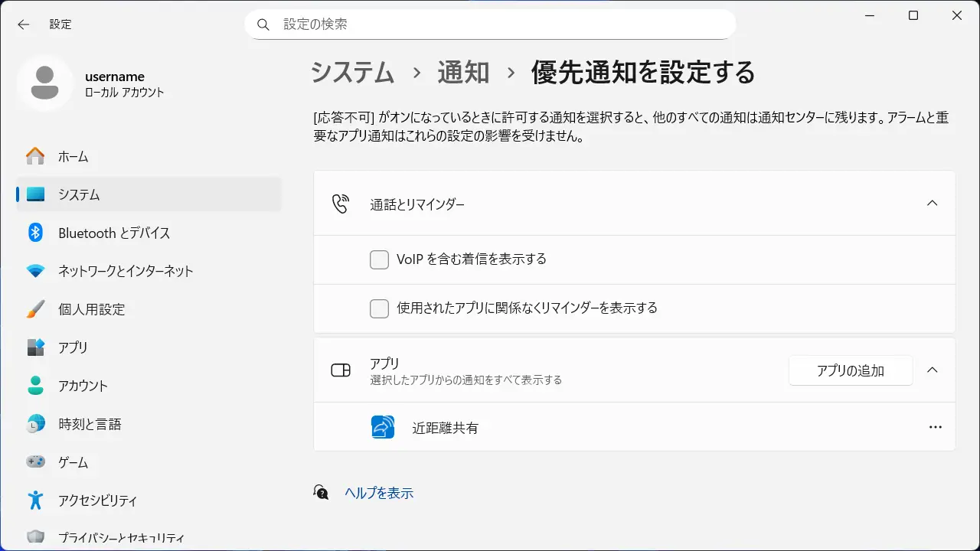This screenshot has width=980, height=551.
Task: Open the ヘルプを表示 link
Action: coord(378,493)
